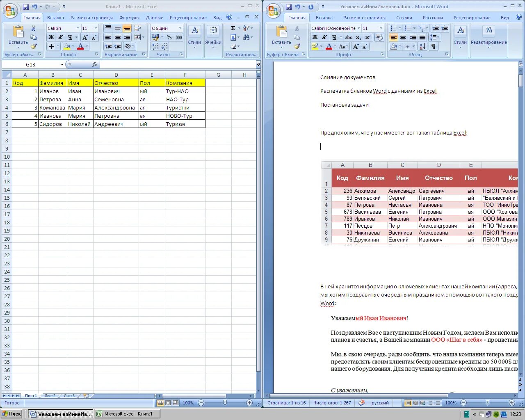Toggle Show paragraph marks ¶ in Word
The image size is (525, 420).
[x=433, y=46]
